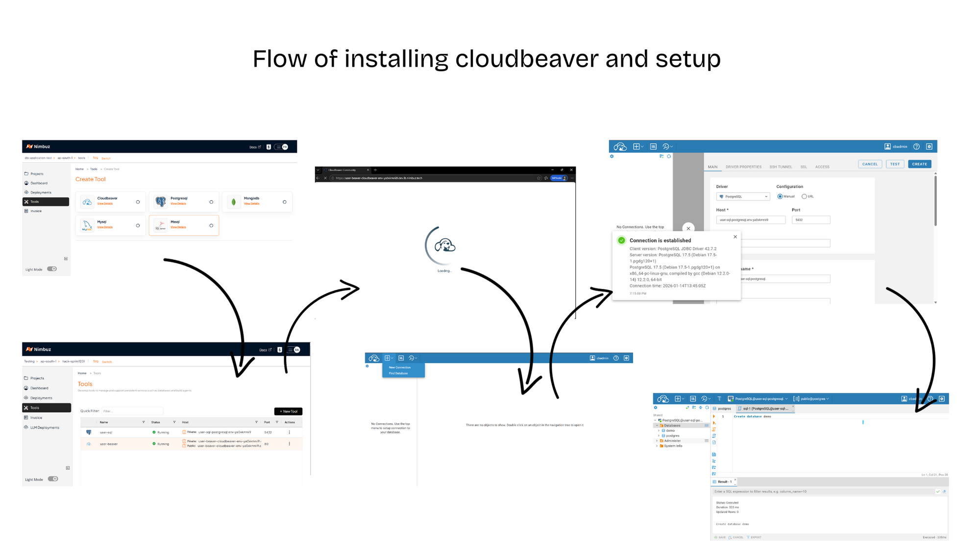Click the Quick Filter input field

pyautogui.click(x=132, y=411)
